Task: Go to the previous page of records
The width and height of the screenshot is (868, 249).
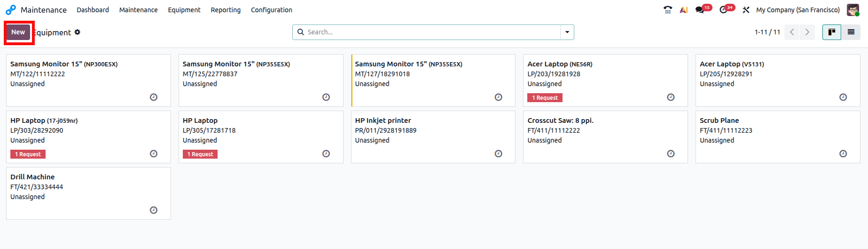Action: 792,32
